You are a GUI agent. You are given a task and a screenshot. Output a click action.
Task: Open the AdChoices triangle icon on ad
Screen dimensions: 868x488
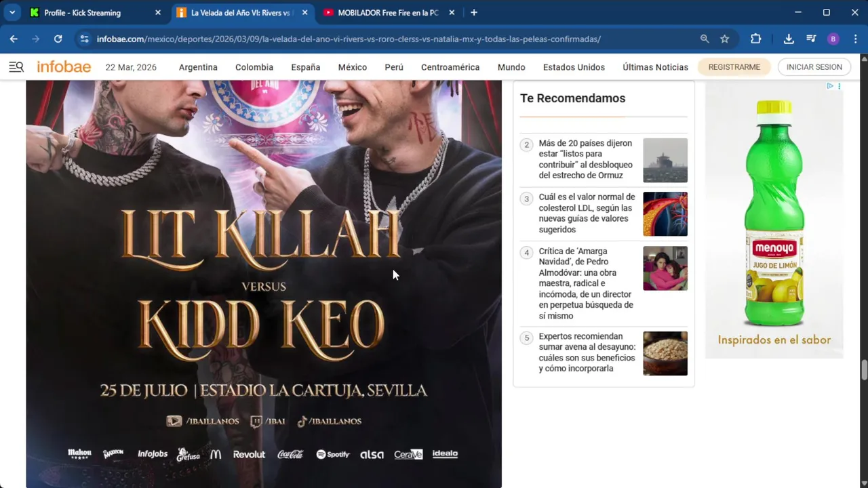829,86
